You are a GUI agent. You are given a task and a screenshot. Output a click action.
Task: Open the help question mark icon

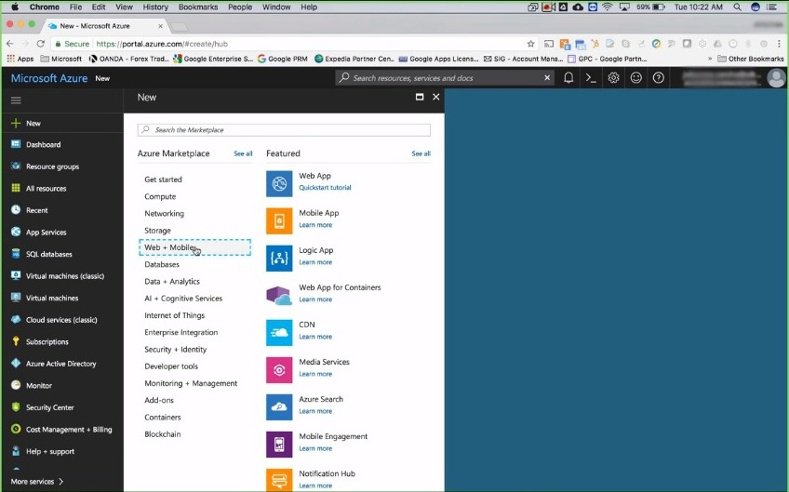click(x=658, y=78)
